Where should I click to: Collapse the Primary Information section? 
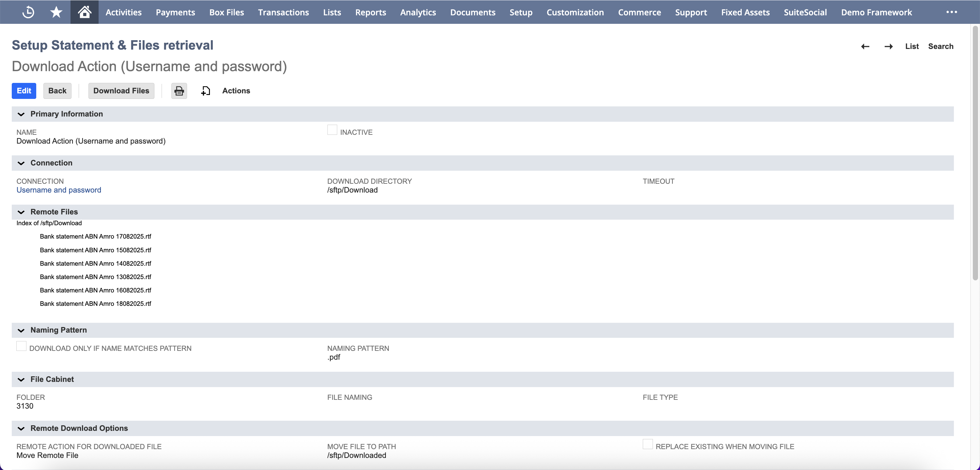21,114
